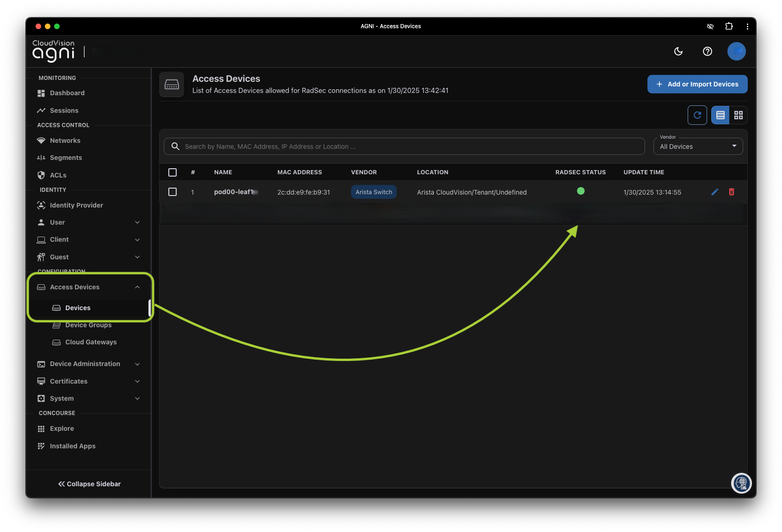Open the AI assistant icon at bottom right

pyautogui.click(x=741, y=483)
